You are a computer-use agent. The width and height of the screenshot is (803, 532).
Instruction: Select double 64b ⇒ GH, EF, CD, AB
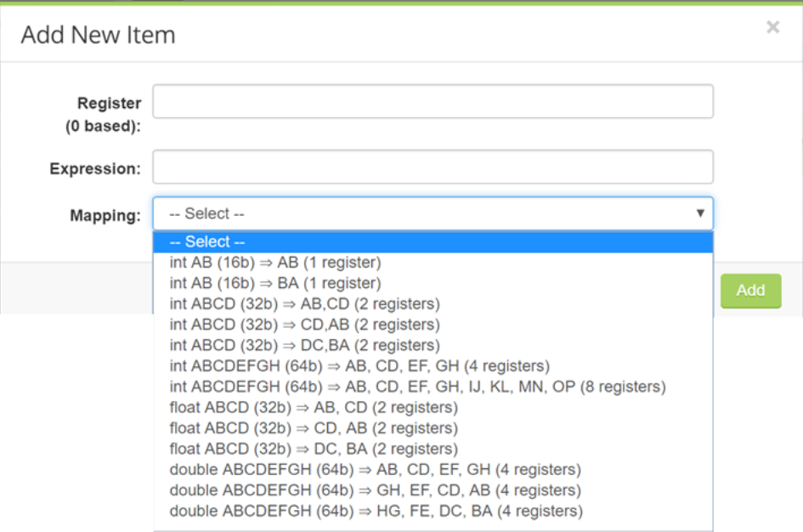375,490
